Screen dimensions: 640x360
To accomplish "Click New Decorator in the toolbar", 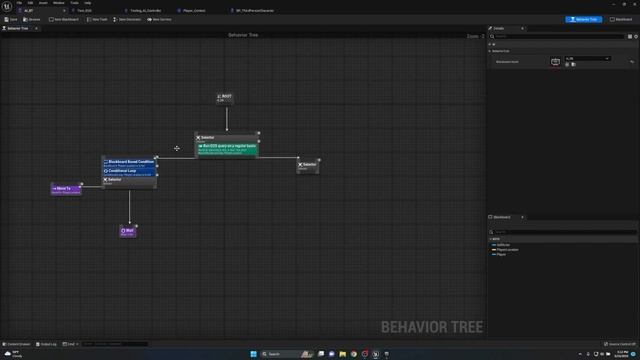I will [x=127, y=20].
